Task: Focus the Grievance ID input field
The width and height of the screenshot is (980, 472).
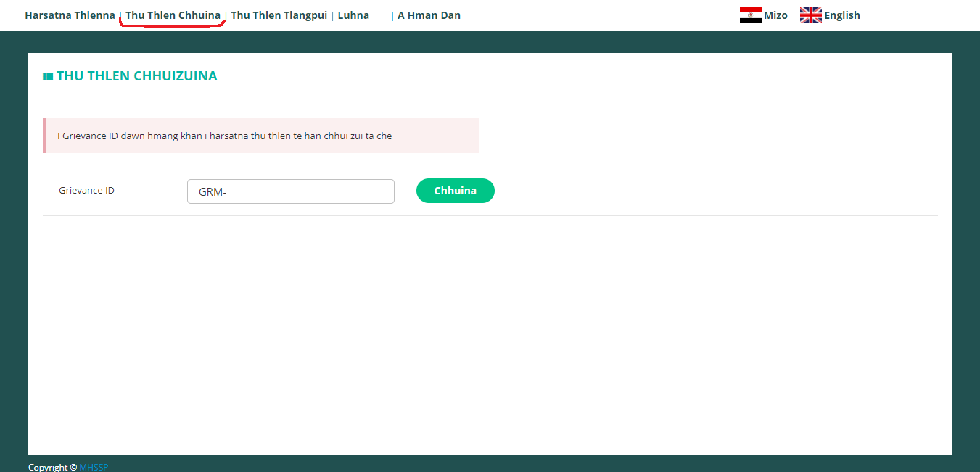Action: click(x=291, y=191)
